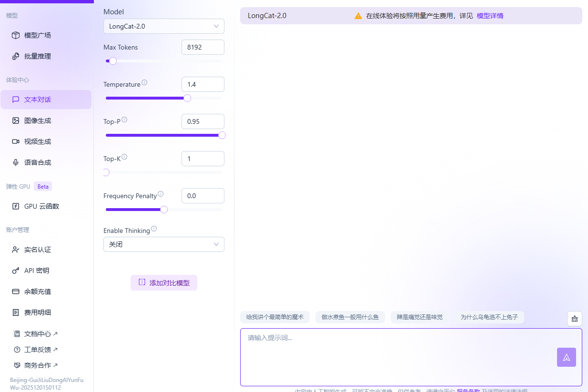Viewport: 588px width, 392px height.
Task: Click the Max Tokens slider handle
Action: pyautogui.click(x=113, y=61)
